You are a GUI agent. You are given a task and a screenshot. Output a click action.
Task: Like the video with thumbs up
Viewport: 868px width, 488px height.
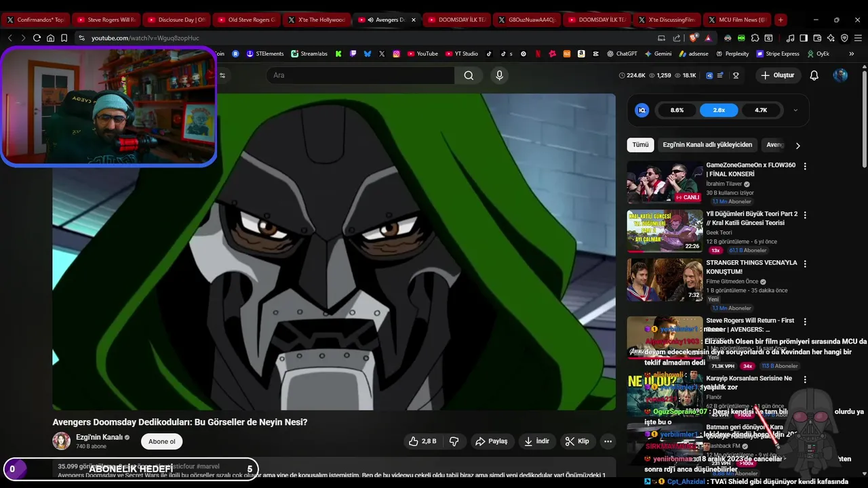click(422, 441)
